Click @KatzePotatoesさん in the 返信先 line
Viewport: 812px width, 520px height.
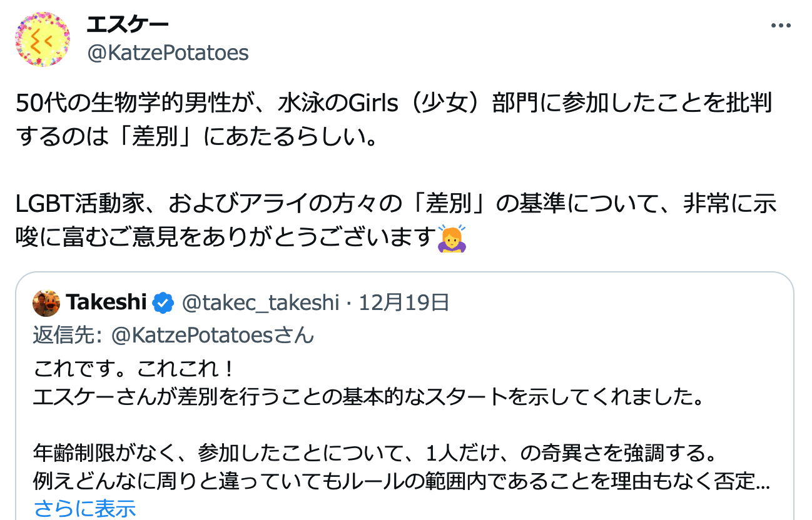[x=212, y=336]
